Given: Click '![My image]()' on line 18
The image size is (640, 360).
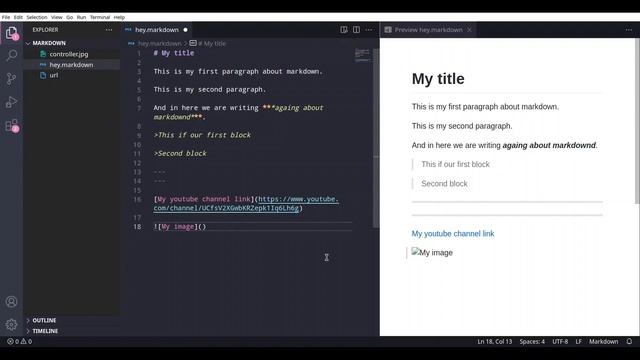Looking at the screenshot, I should tap(180, 227).
